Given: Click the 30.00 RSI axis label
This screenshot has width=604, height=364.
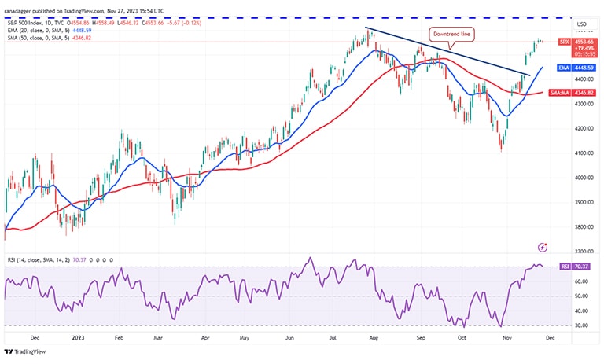Looking at the screenshot, I should click(x=582, y=325).
